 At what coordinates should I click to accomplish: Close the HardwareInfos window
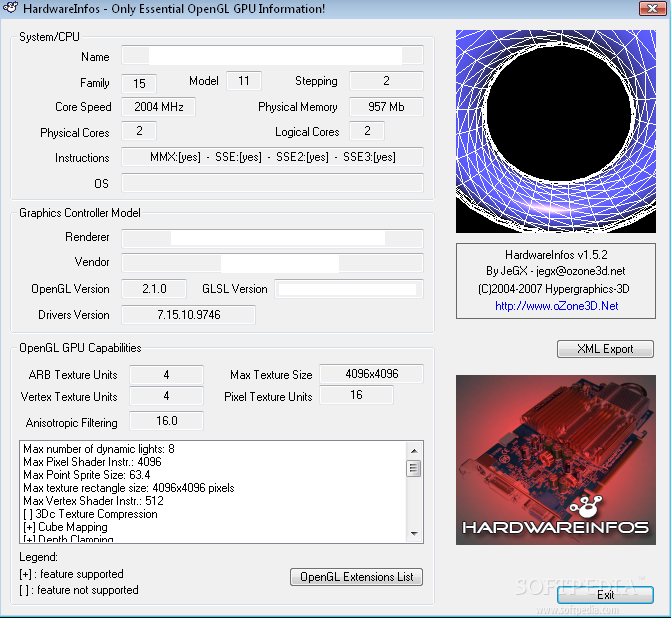(652, 8)
